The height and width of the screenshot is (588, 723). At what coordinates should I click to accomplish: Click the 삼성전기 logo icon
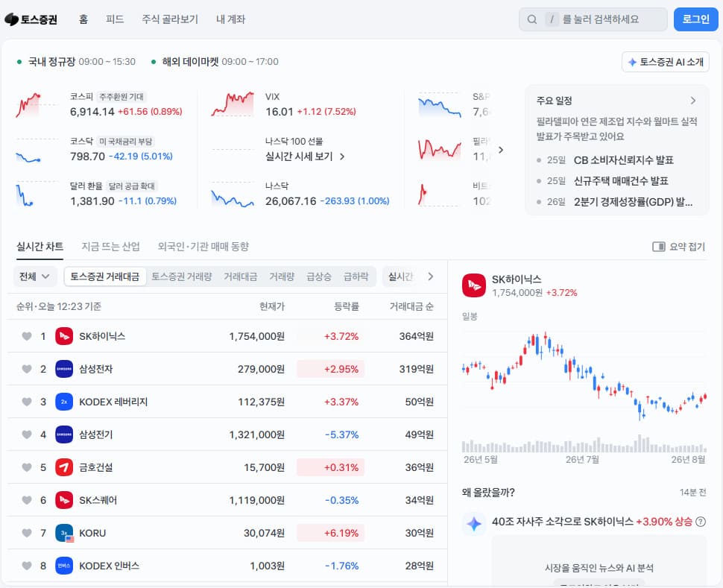[64, 434]
